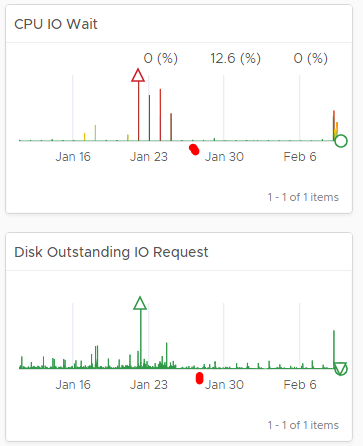Screen dimensions: 363x446
Task: Click the last 0 (%) value label
Action: [x=311, y=58]
